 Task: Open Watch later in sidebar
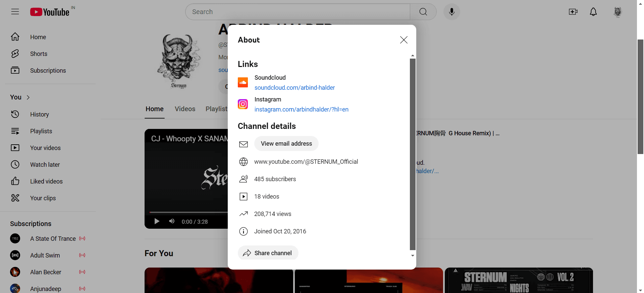50,164
